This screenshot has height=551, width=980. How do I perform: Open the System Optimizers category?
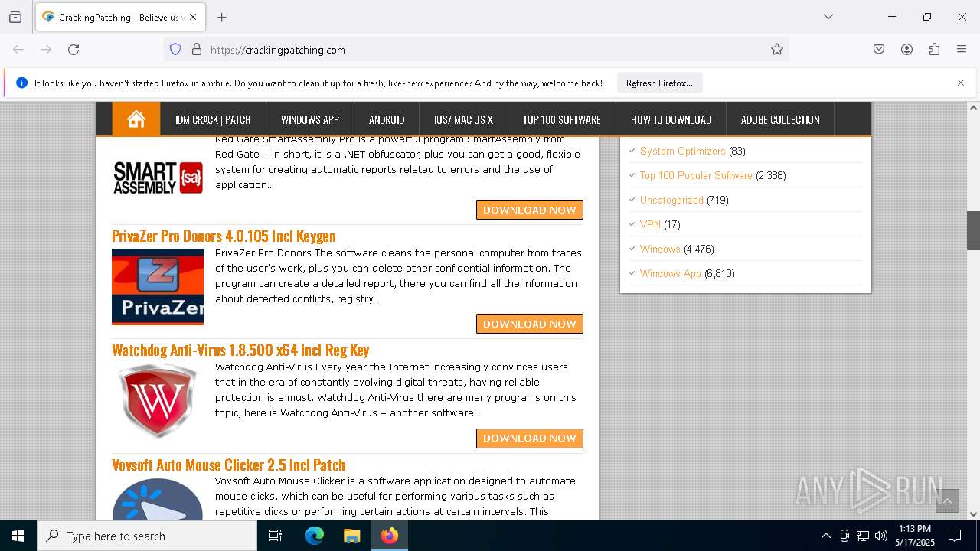pos(682,151)
